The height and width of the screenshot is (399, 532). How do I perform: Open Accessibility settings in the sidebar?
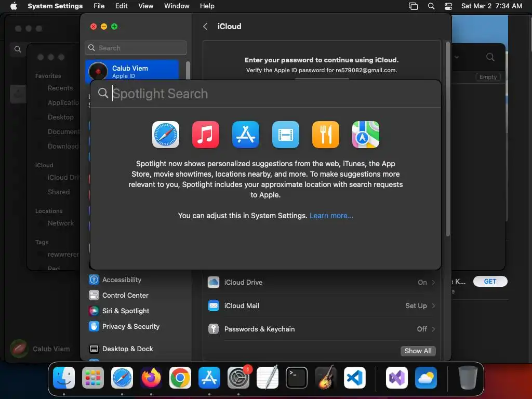click(115, 280)
